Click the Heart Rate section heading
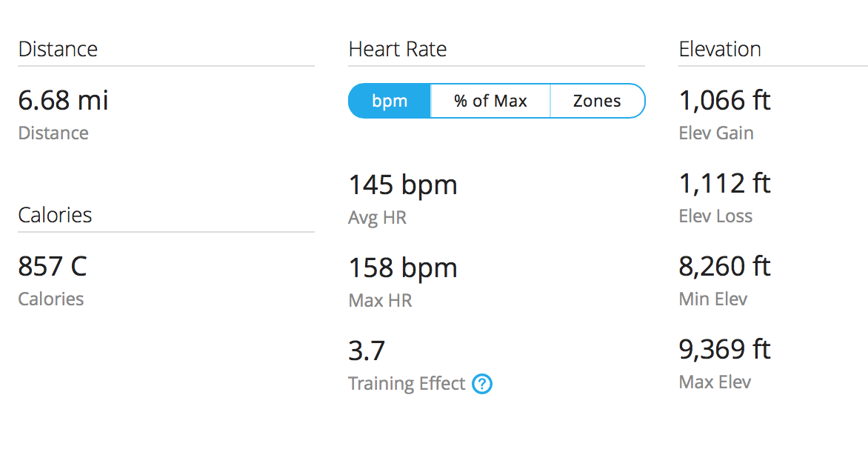868x455 pixels. [x=398, y=50]
